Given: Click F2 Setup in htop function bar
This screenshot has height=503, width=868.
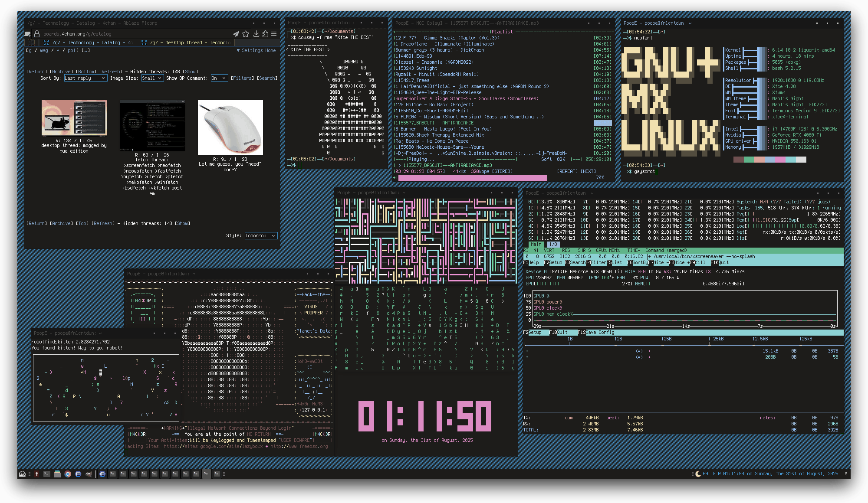Looking at the screenshot, I should point(553,262).
